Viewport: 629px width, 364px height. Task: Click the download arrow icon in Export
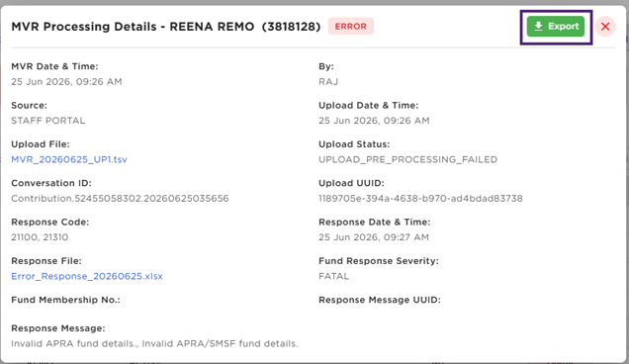[538, 27]
